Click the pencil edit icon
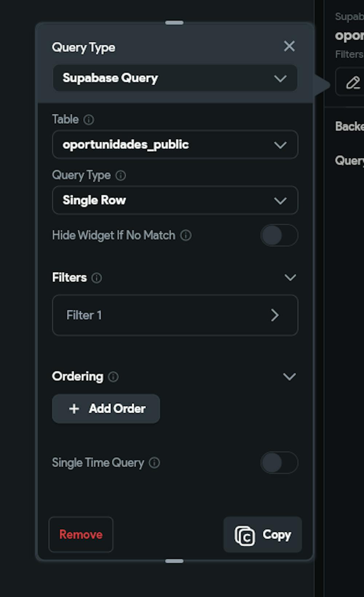364x597 pixels. tap(352, 83)
